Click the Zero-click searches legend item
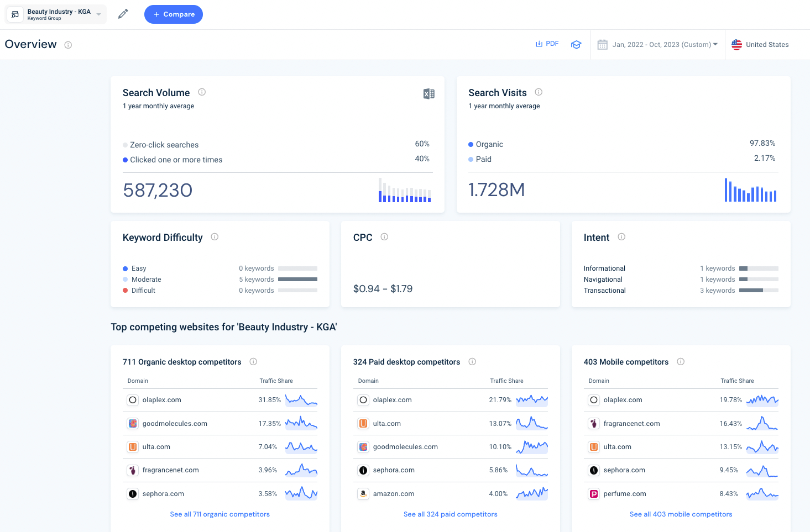The image size is (810, 532). click(160, 145)
